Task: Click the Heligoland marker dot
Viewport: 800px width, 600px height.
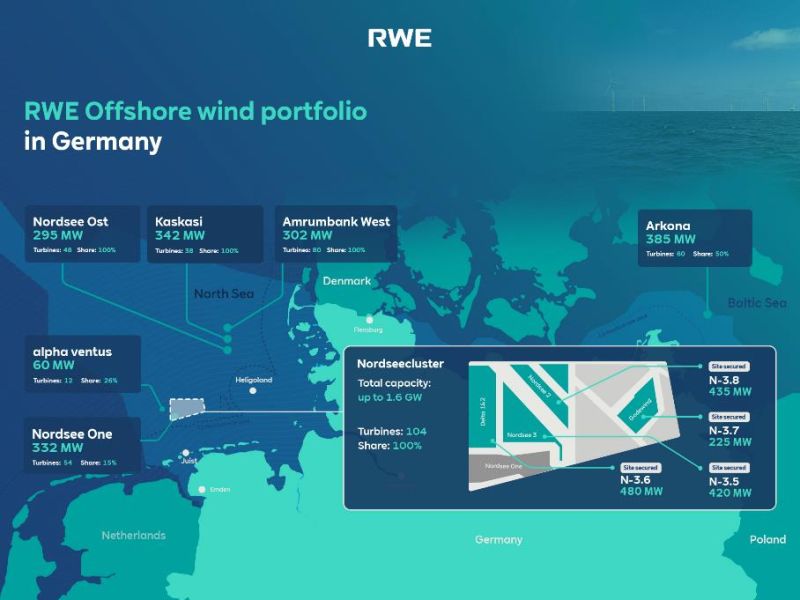Action: [253, 391]
